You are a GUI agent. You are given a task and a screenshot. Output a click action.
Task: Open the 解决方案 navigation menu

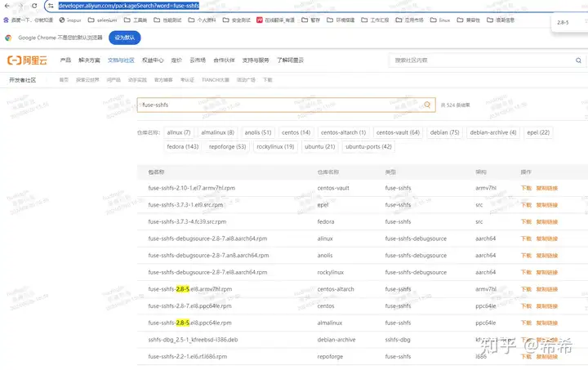pyautogui.click(x=89, y=60)
